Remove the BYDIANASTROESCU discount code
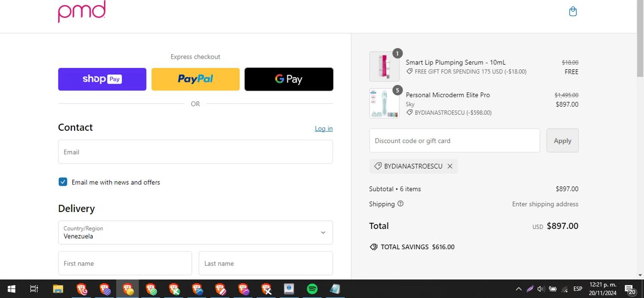Viewport: 644px width, 298px height. pos(450,166)
